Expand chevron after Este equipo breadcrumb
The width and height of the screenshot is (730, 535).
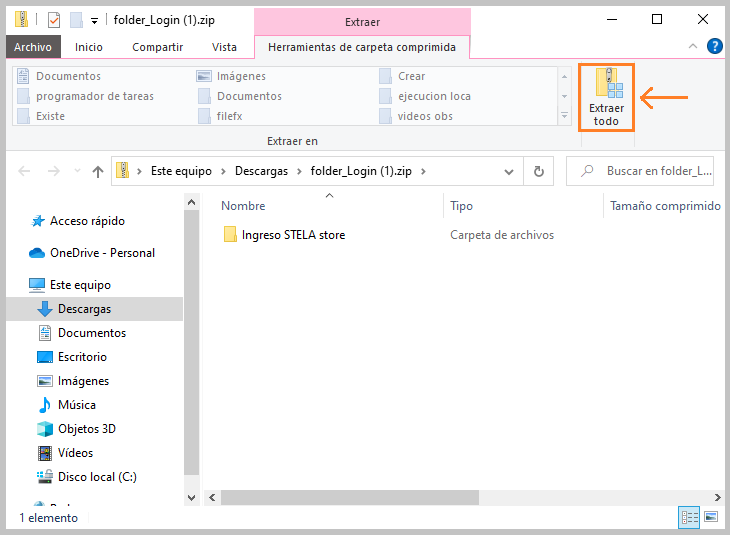coord(223,171)
